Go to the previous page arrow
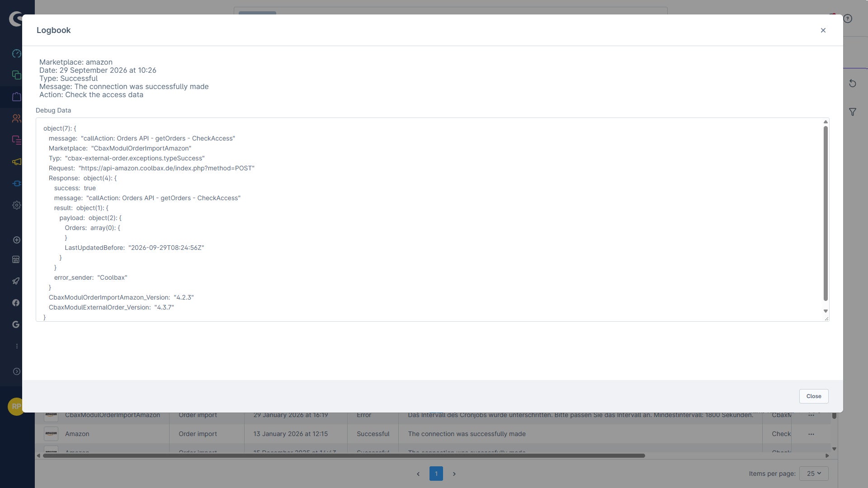 pos(418,474)
